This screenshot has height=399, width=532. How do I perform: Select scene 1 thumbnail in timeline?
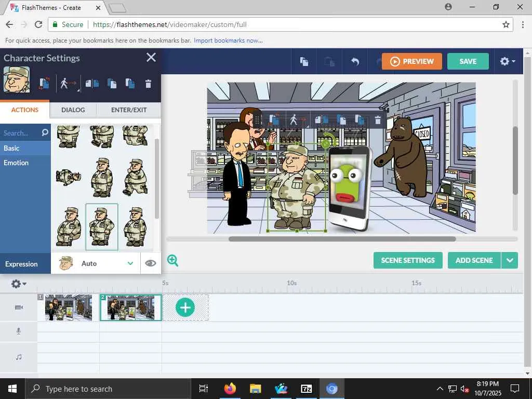tap(69, 308)
